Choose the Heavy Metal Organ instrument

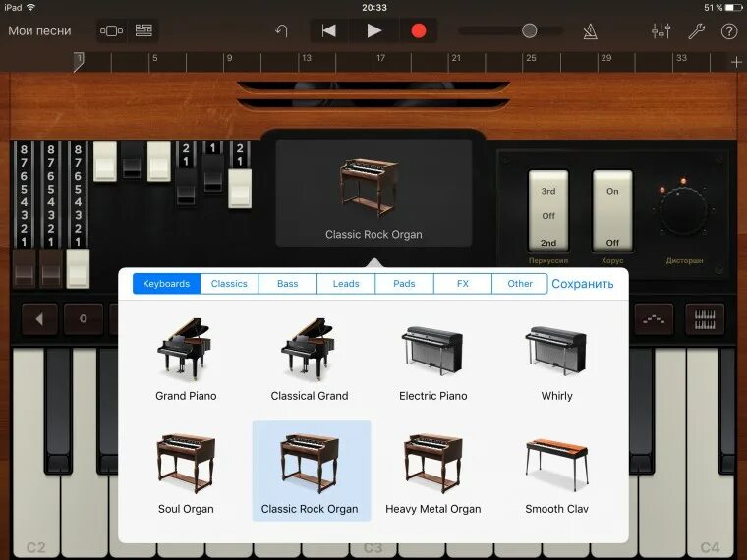coord(433,472)
